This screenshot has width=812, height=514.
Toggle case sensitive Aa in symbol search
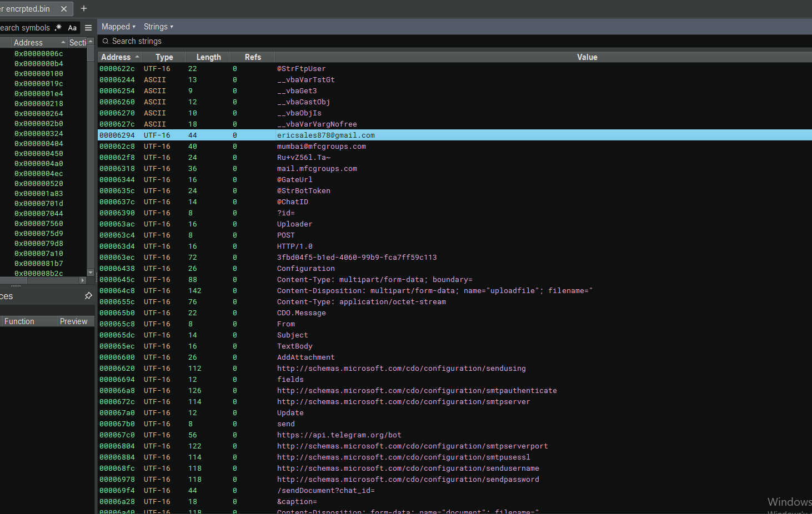(x=72, y=28)
